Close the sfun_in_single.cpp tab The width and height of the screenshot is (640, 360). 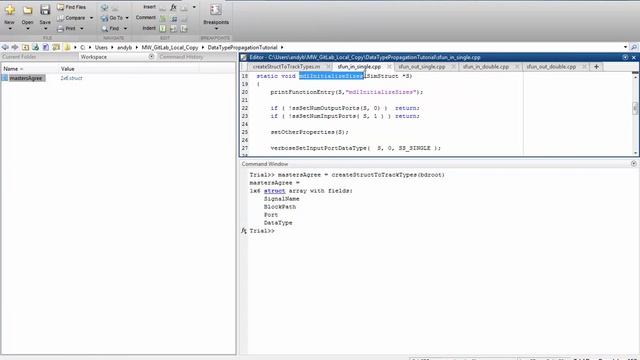[x=389, y=67]
